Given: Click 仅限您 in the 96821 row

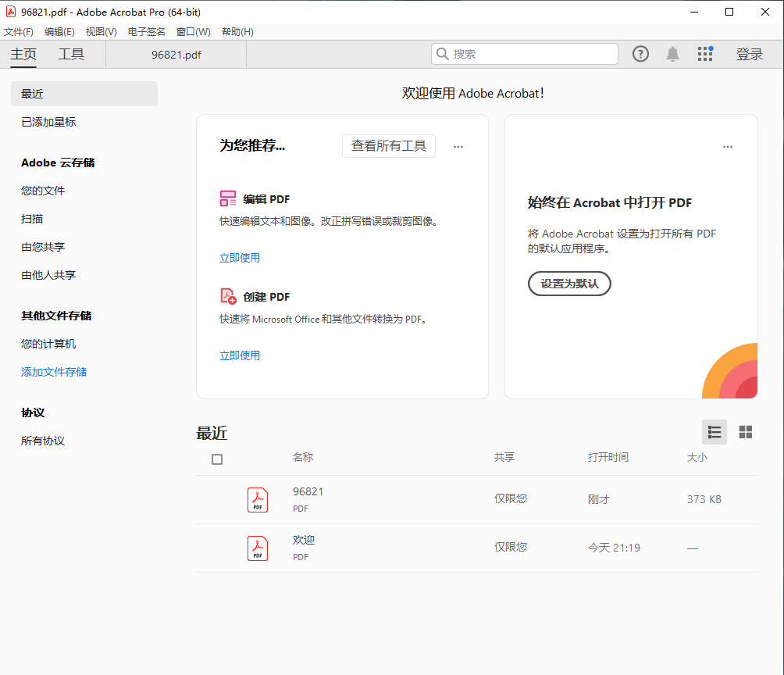Looking at the screenshot, I should pyautogui.click(x=511, y=498).
